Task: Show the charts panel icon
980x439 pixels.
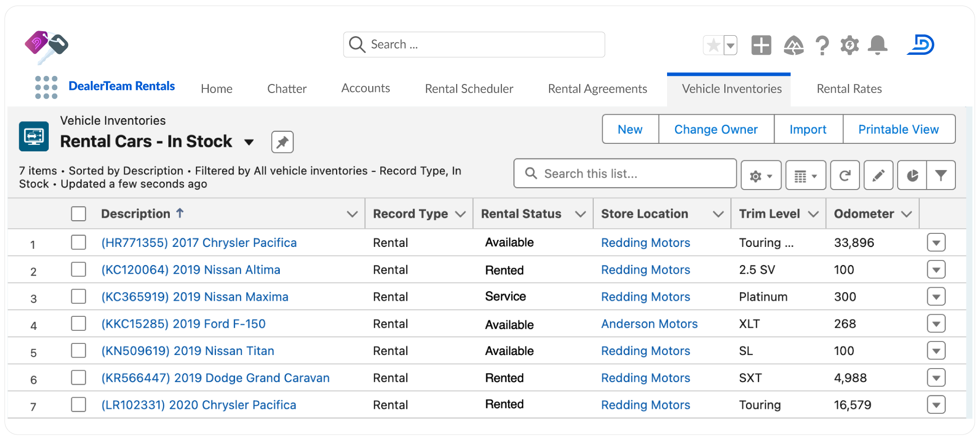Action: pyautogui.click(x=912, y=175)
